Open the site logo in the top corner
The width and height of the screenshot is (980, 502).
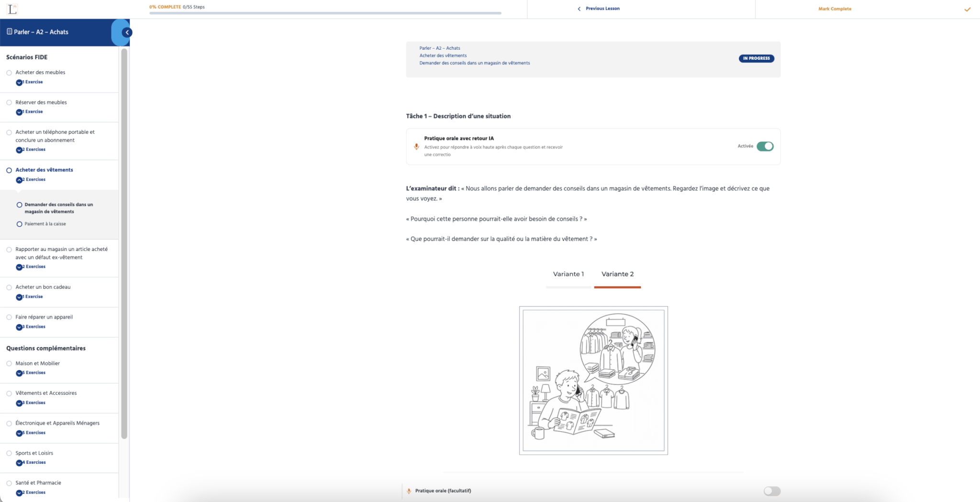point(12,9)
